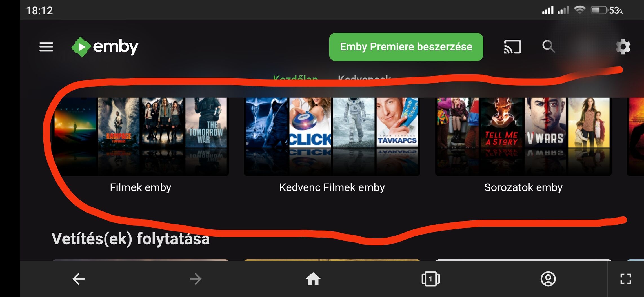Open the settings gear
Screen dimensions: 644x297
pos(623,47)
